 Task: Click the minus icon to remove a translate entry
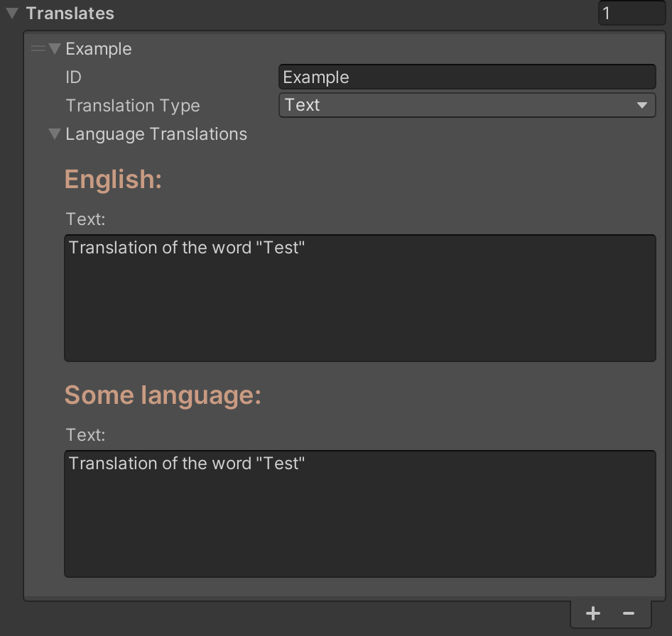click(x=628, y=614)
